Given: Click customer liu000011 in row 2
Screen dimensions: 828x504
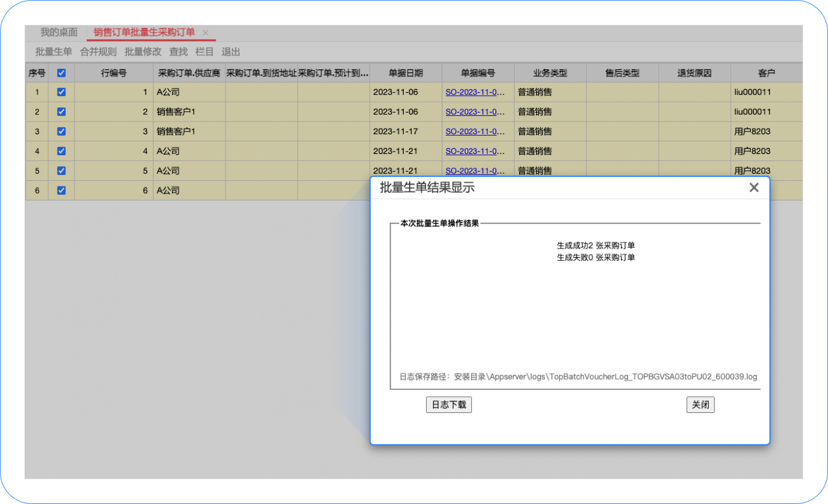Looking at the screenshot, I should point(753,112).
